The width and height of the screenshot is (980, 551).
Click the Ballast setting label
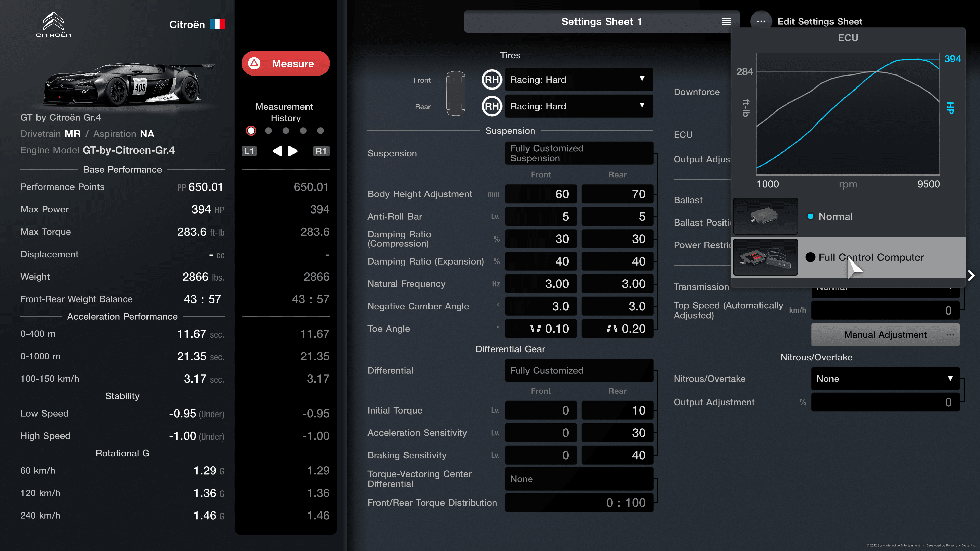pyautogui.click(x=688, y=200)
